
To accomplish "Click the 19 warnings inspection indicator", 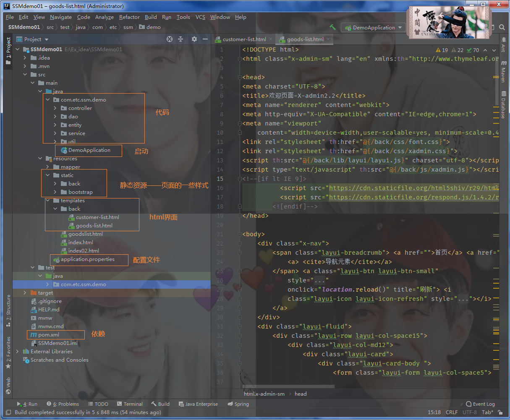I will click(x=442, y=50).
